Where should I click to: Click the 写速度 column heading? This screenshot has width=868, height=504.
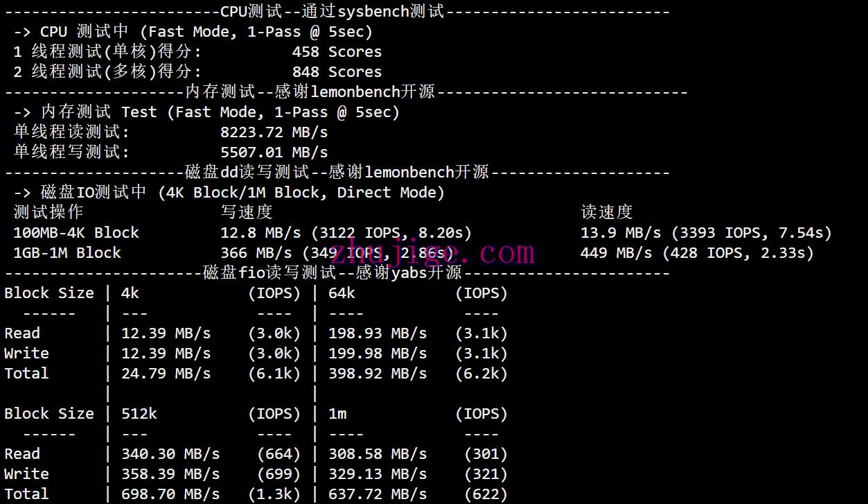[x=246, y=213]
